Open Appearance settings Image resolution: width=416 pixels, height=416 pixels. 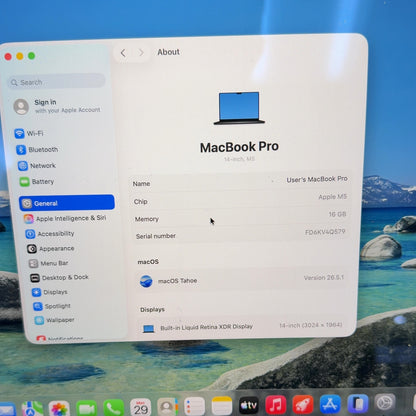pos(51,249)
